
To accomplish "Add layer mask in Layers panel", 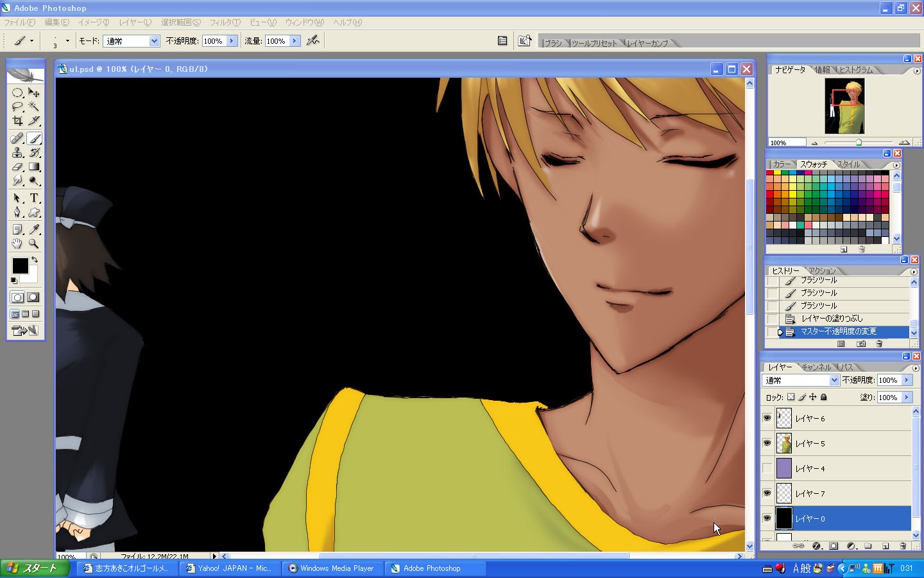I will point(834,546).
